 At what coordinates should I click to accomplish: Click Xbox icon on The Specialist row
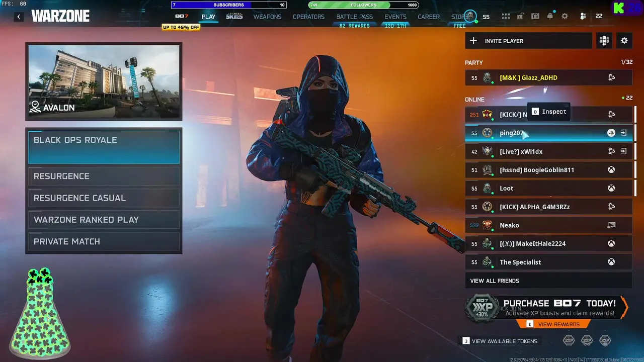coord(611,262)
